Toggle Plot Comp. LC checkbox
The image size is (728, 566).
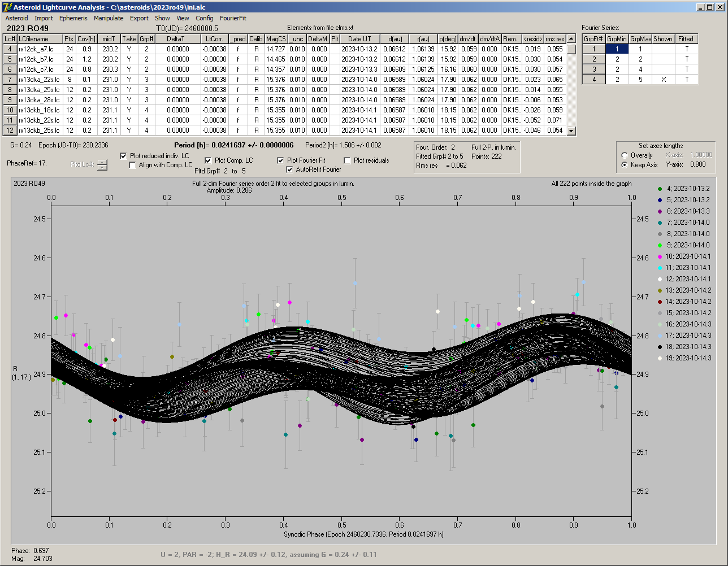[x=208, y=160]
